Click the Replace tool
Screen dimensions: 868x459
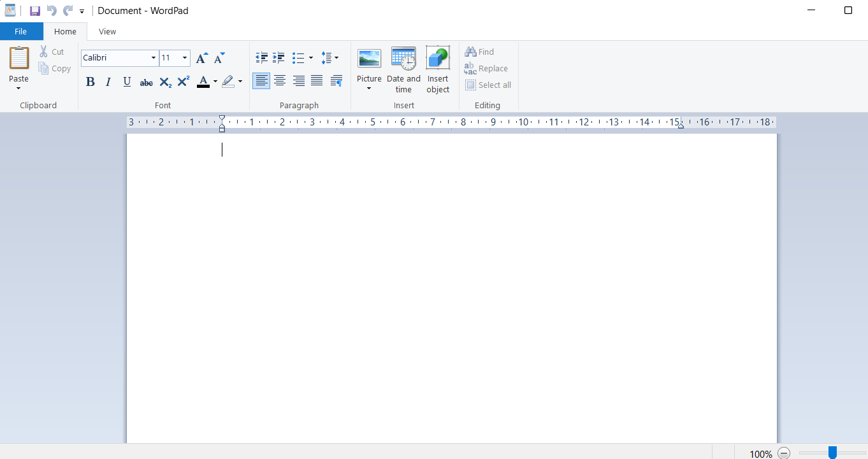487,68
